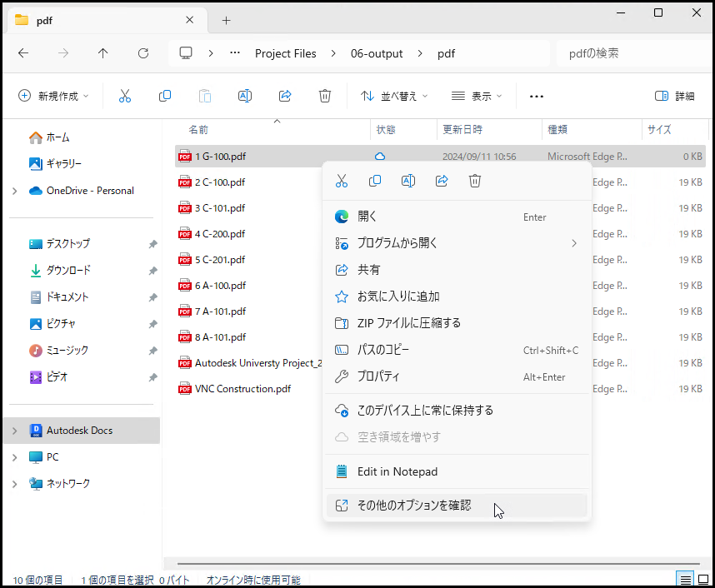Click the Copy icon in the toolbar

[x=165, y=96]
